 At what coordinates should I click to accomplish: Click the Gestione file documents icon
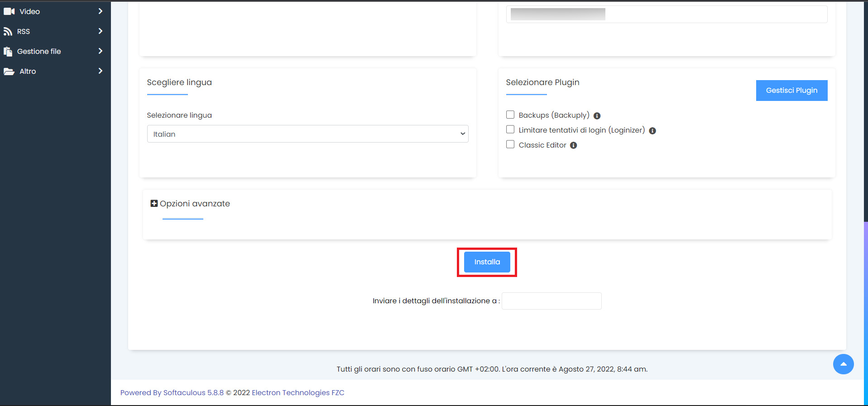pos(8,52)
